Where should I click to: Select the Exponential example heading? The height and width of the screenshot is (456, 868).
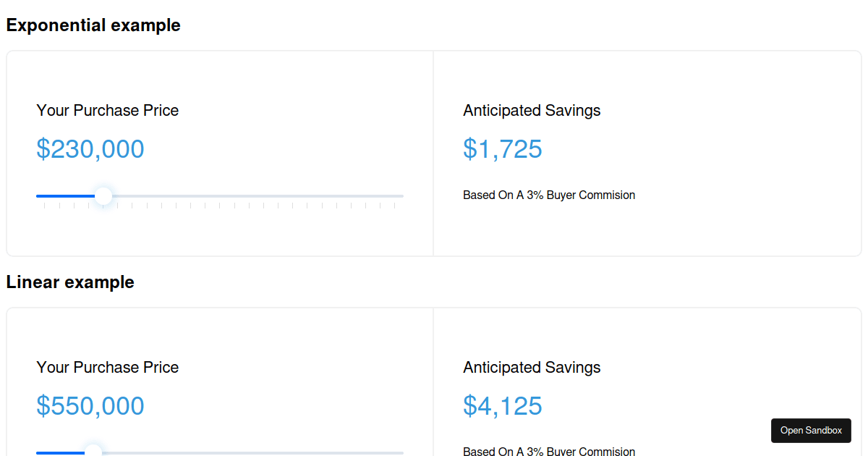(93, 25)
